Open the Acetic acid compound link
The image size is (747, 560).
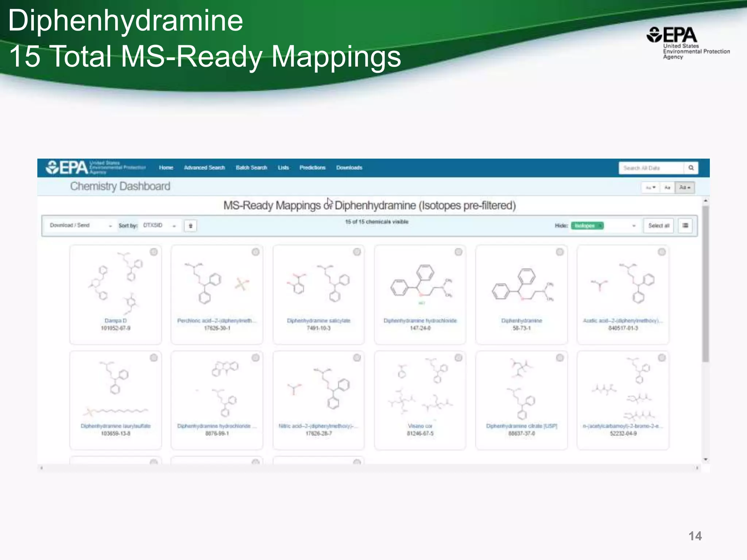tap(623, 320)
